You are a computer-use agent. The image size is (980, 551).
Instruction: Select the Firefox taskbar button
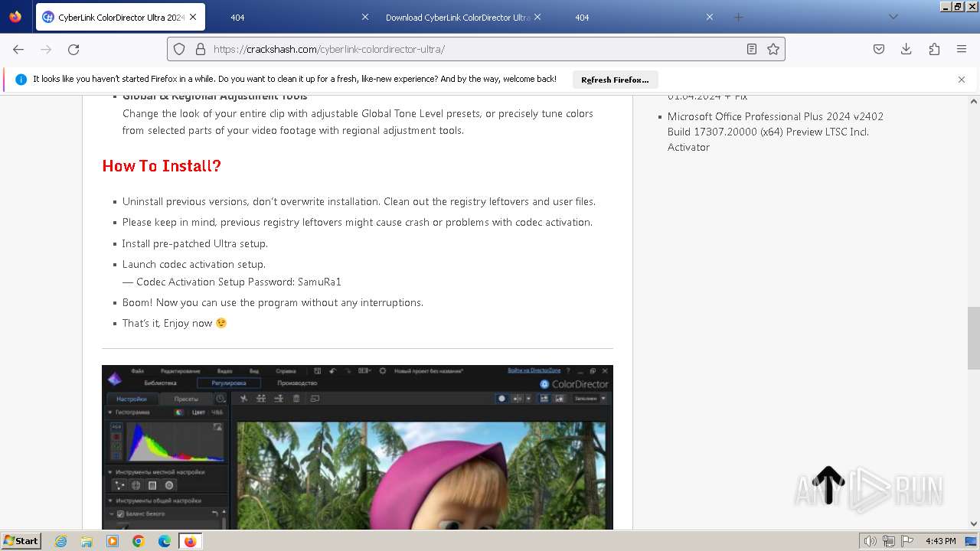tap(190, 541)
